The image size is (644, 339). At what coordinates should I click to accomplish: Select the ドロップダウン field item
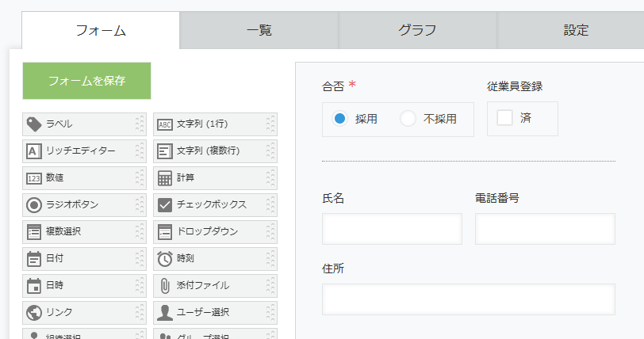tap(215, 232)
